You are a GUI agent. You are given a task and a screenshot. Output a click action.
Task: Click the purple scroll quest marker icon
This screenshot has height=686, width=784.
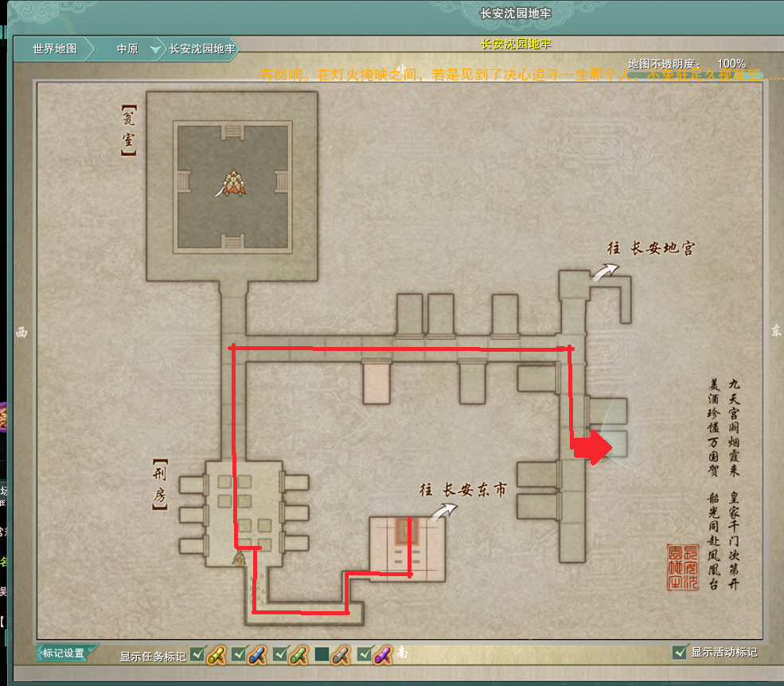point(383,655)
